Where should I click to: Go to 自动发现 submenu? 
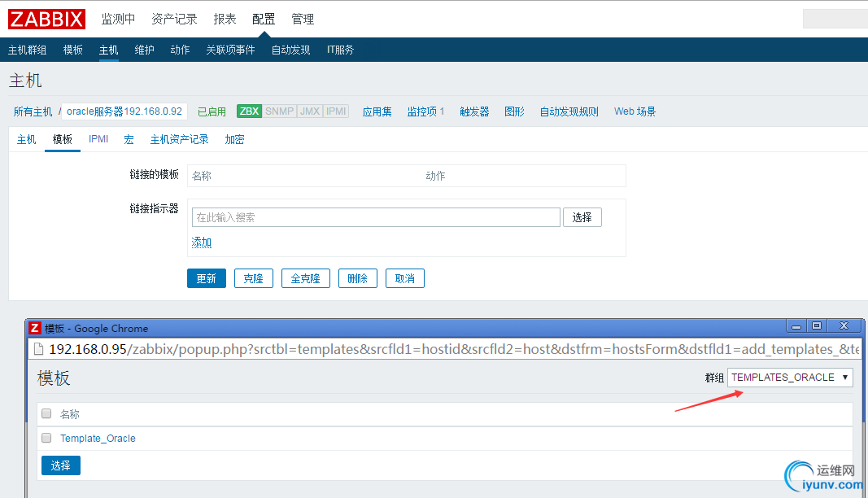290,50
